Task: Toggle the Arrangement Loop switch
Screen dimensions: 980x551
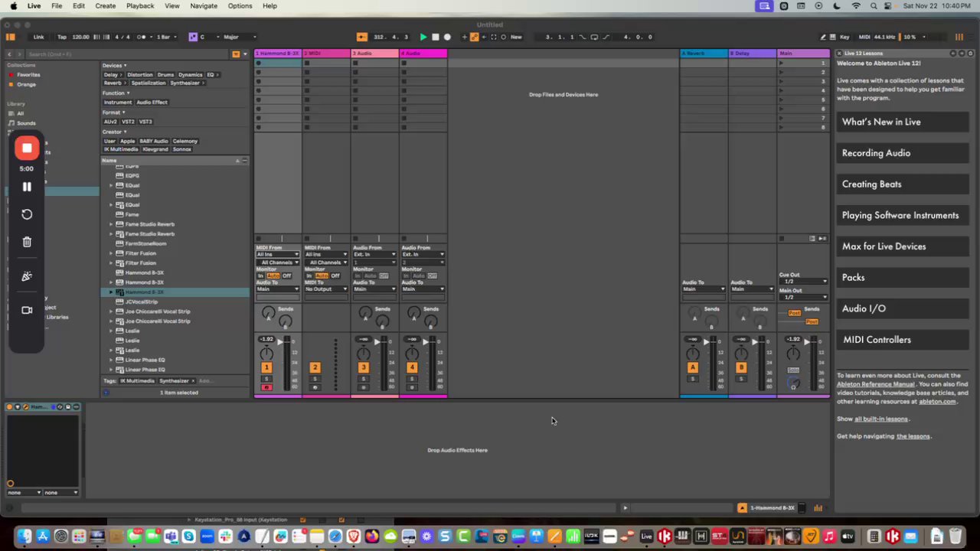Action: 594,37
